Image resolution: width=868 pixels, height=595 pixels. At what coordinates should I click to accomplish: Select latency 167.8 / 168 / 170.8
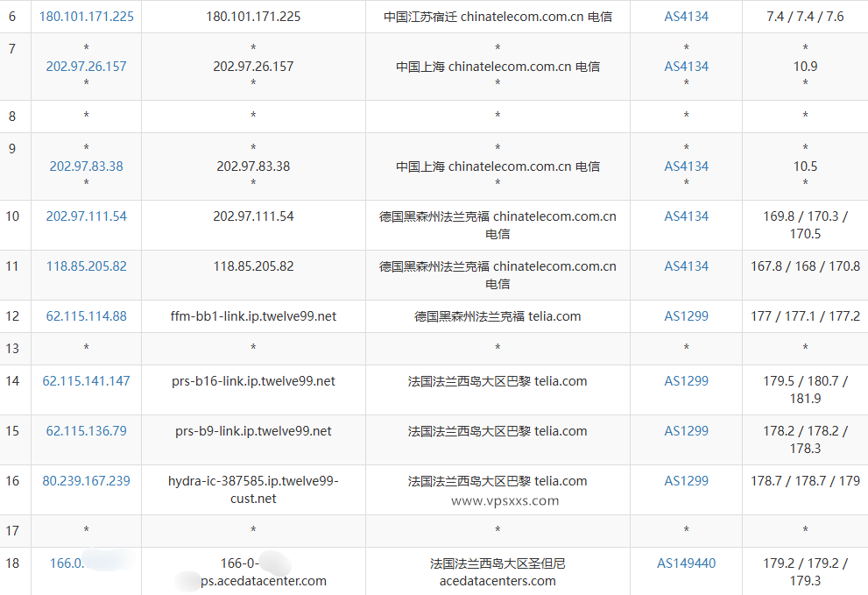pyautogui.click(x=805, y=266)
